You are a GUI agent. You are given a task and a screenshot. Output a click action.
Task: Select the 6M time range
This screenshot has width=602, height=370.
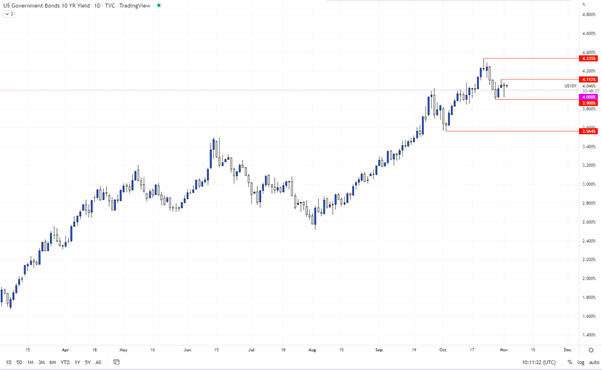(x=53, y=362)
